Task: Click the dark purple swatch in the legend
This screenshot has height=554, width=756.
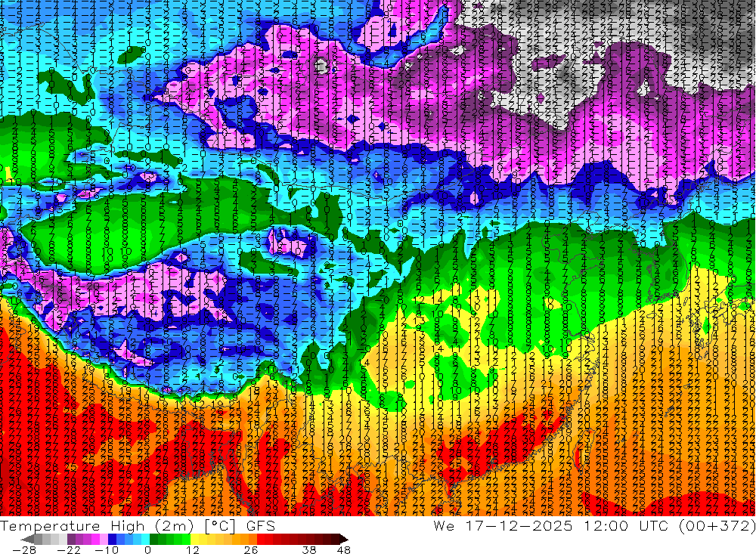Action: 71,540
